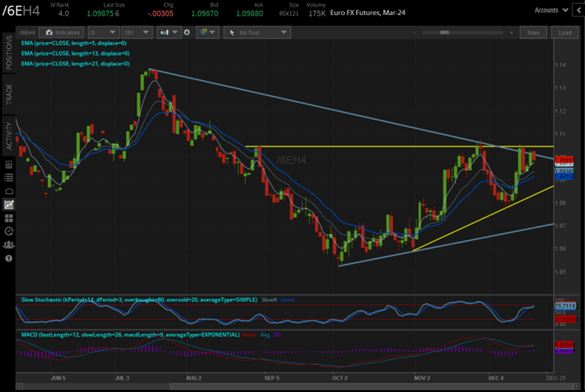Select the chart view sidebar icon

click(8, 204)
